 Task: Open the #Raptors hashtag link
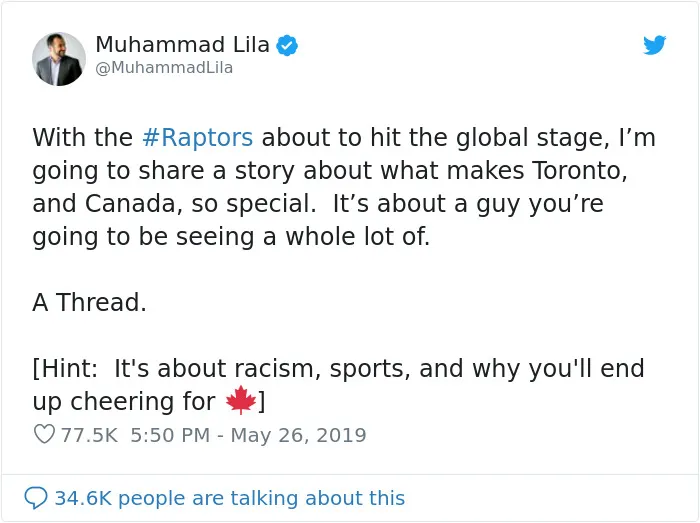(x=198, y=137)
